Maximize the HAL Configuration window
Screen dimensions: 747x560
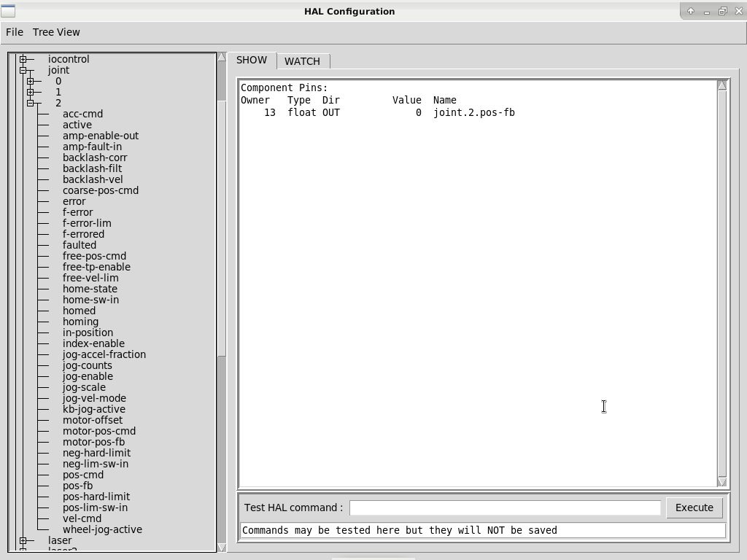(723, 11)
